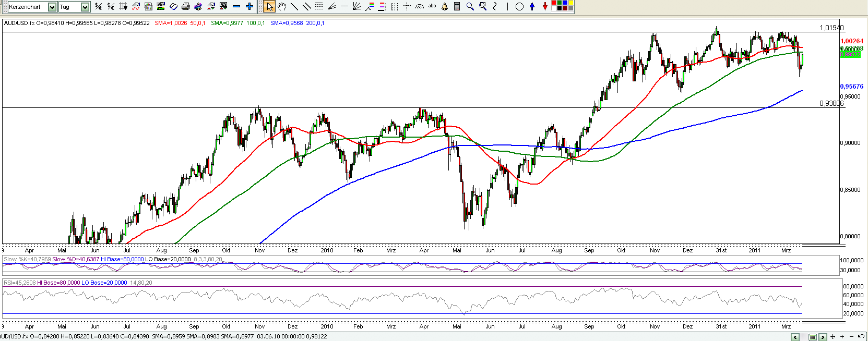Select the magnifying glass zoom tool
This screenshot has height=341, width=868.
470,6
